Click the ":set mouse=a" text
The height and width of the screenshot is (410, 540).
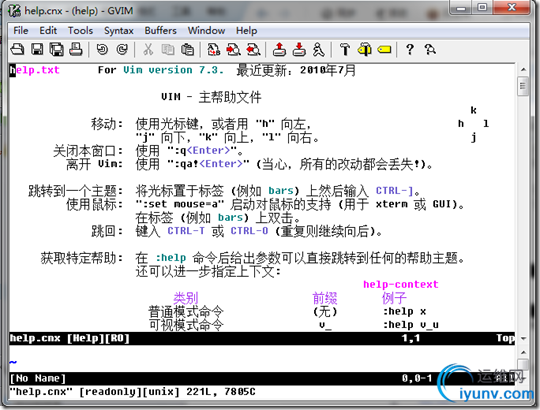180,204
